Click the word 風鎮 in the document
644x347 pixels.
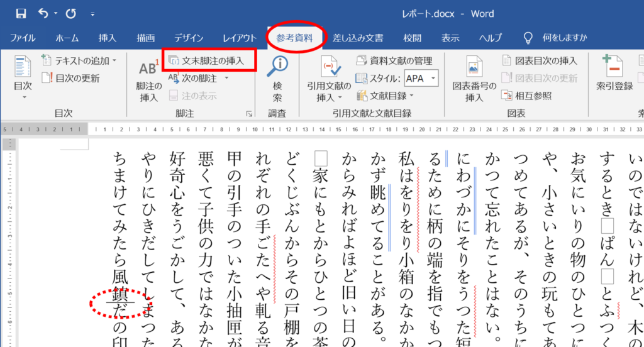(120, 287)
